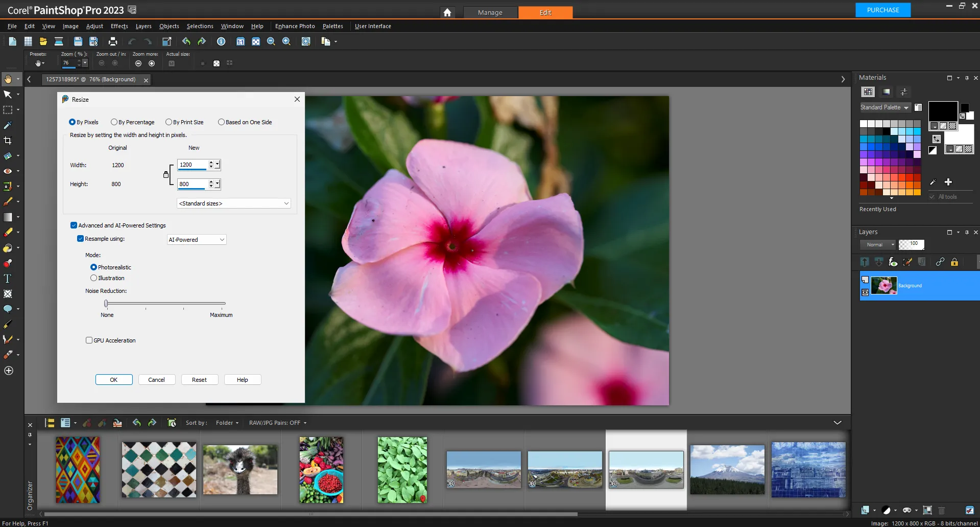This screenshot has height=527, width=980.
Task: Click the PURCHASE button
Action: pyautogui.click(x=882, y=10)
